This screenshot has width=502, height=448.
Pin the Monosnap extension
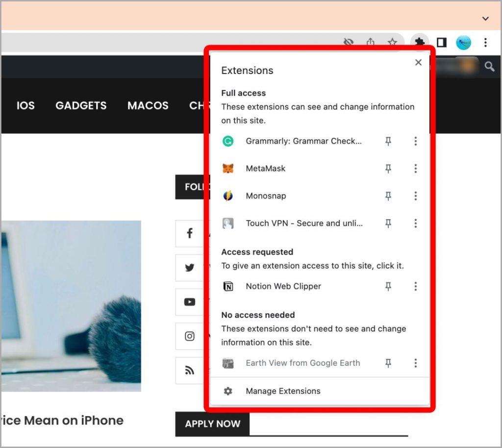tap(388, 196)
